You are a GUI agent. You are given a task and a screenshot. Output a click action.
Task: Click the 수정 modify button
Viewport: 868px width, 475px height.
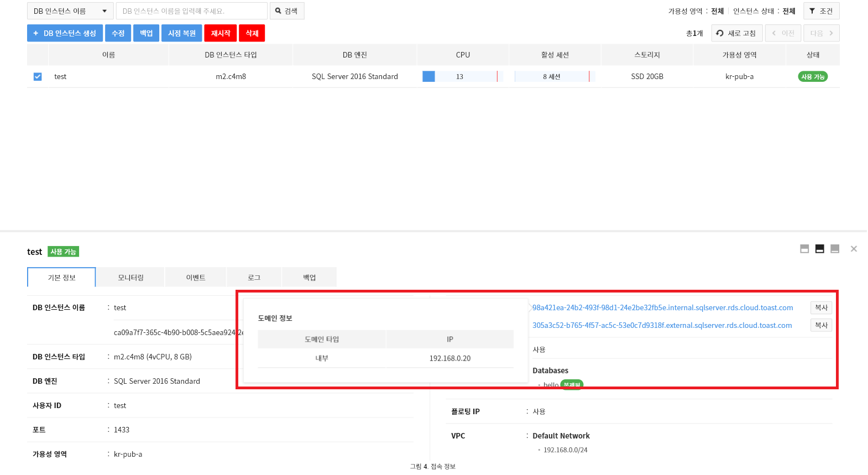point(118,33)
